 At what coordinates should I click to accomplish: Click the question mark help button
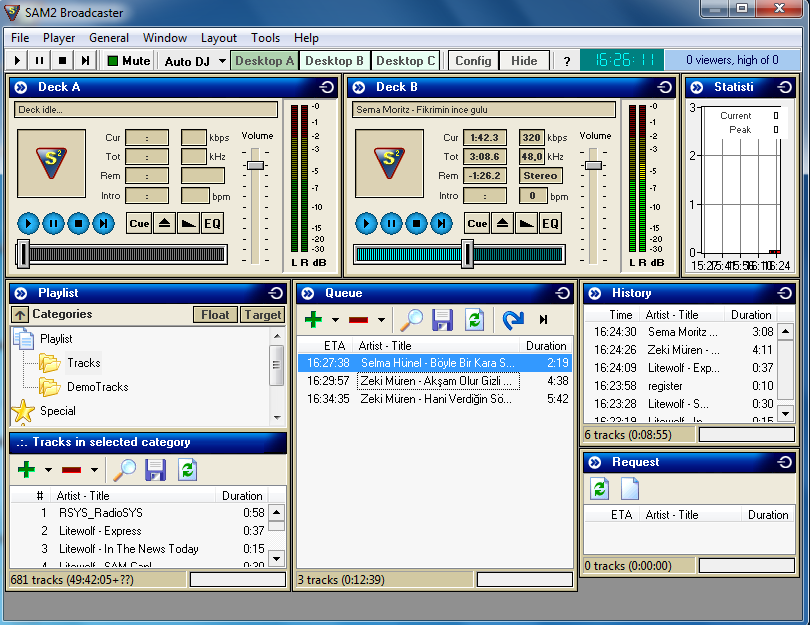pyautogui.click(x=567, y=61)
